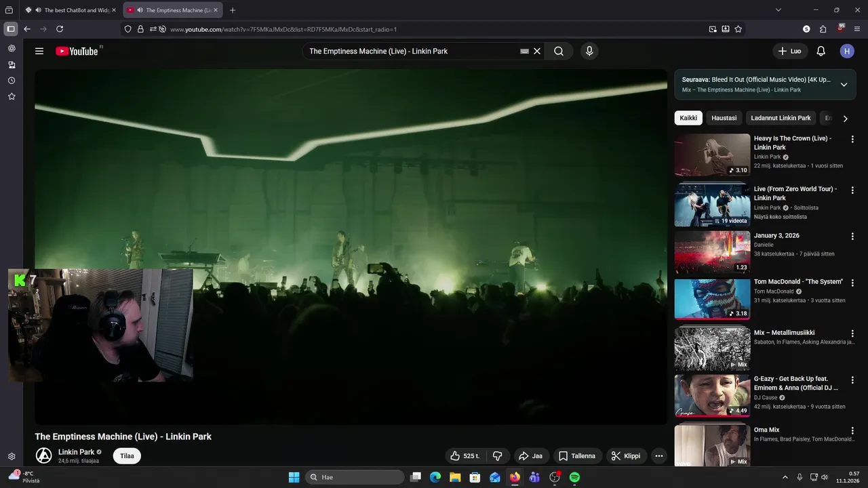Open Tom MacDonald The System title
Viewport: 868px width, 488px height.
pyautogui.click(x=798, y=282)
